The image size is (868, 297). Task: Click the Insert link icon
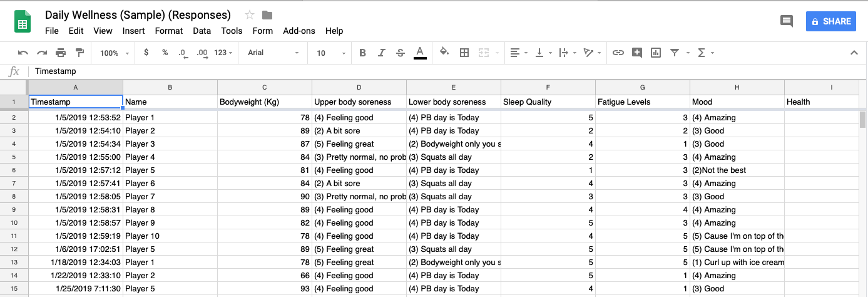tap(618, 53)
